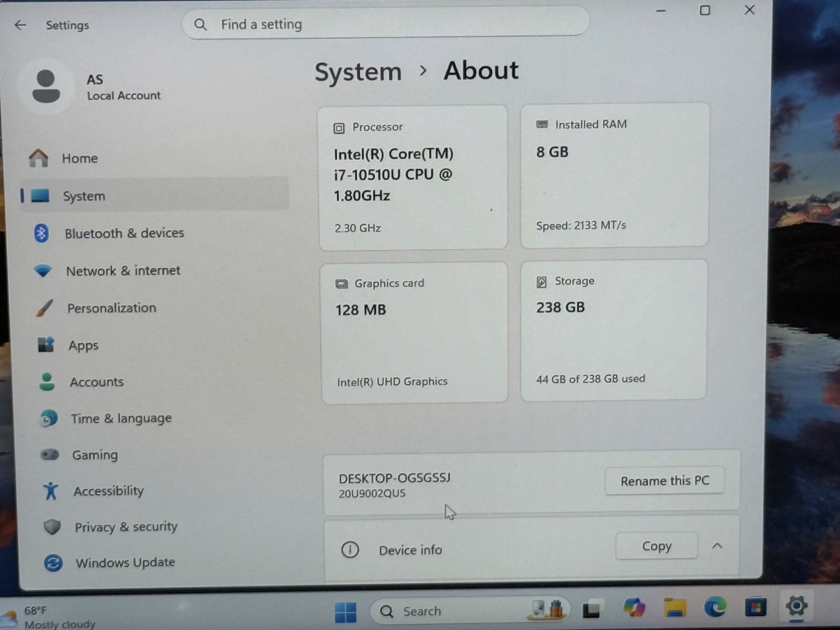Click the Windows Update sync icon
The image size is (840, 630).
[53, 563]
